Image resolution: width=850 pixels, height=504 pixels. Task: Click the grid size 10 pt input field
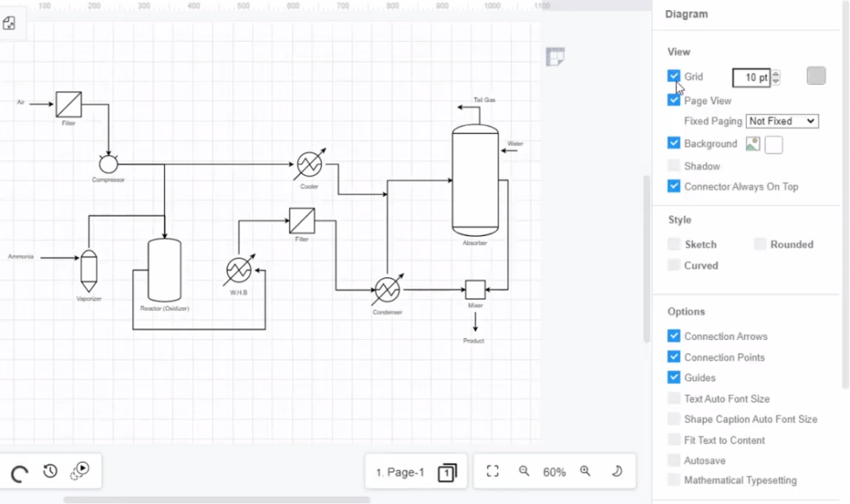click(x=752, y=77)
